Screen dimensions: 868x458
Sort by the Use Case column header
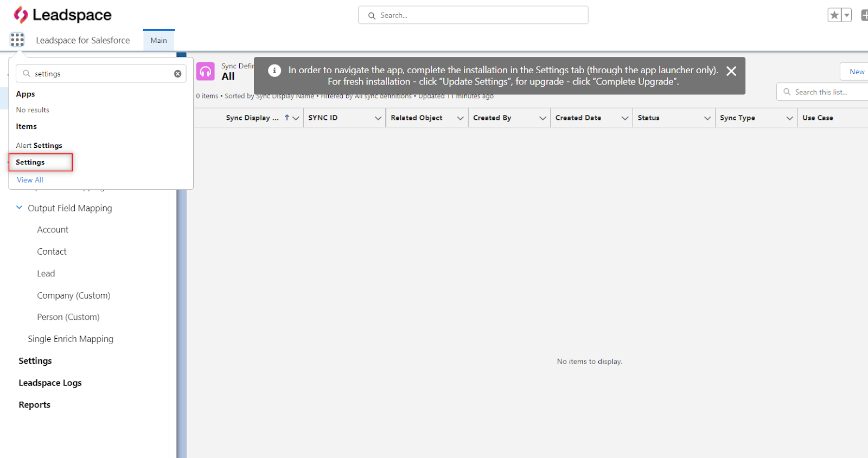pos(818,118)
